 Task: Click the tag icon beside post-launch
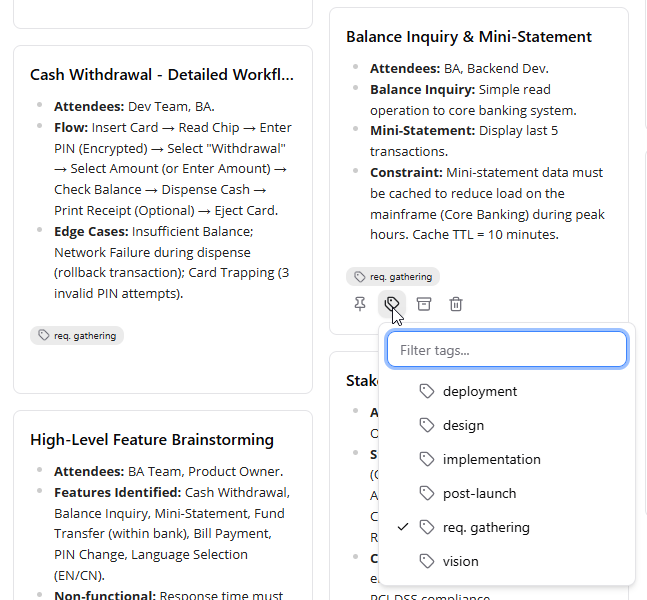coord(427,493)
